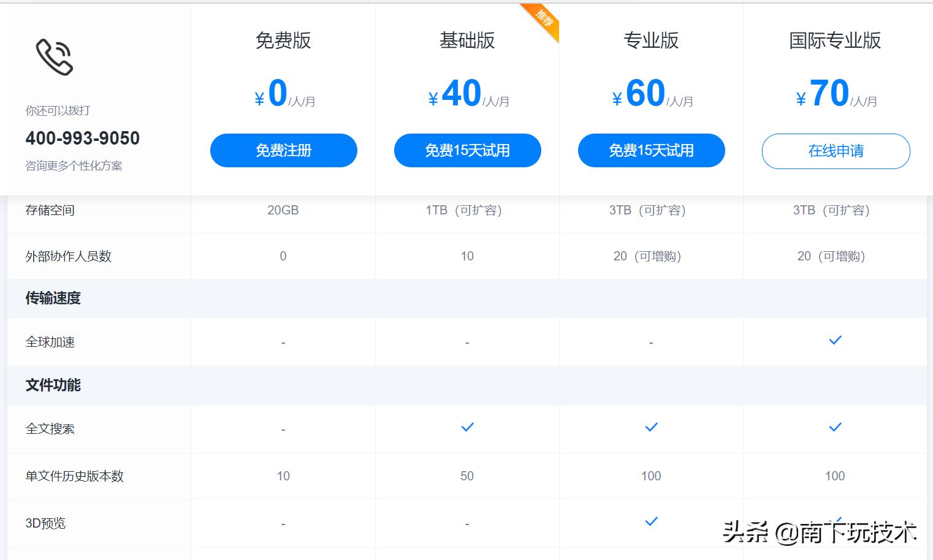Click the 免费注册 button for the free plan

coord(283,150)
